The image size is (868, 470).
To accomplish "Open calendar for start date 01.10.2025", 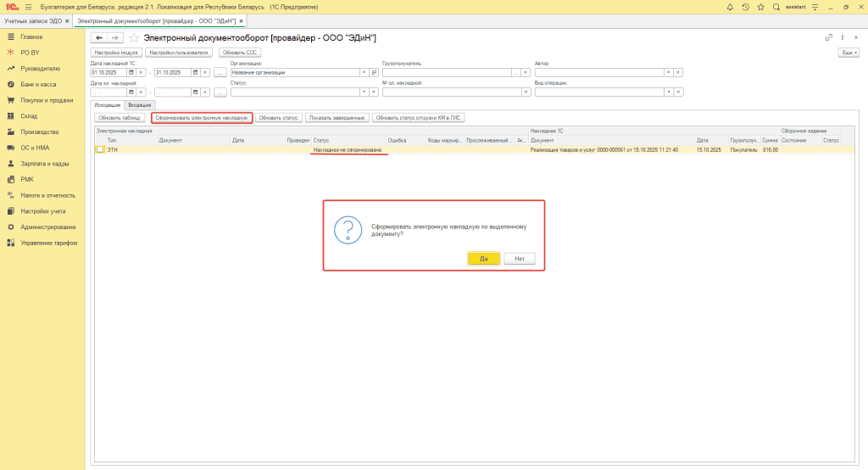I will pyautogui.click(x=130, y=73).
